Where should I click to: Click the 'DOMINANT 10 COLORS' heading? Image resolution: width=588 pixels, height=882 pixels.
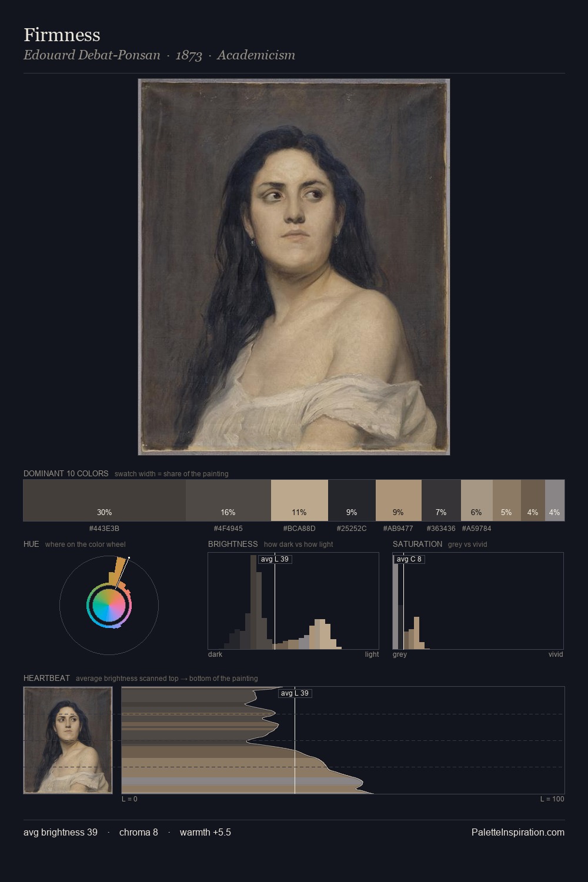click(66, 473)
